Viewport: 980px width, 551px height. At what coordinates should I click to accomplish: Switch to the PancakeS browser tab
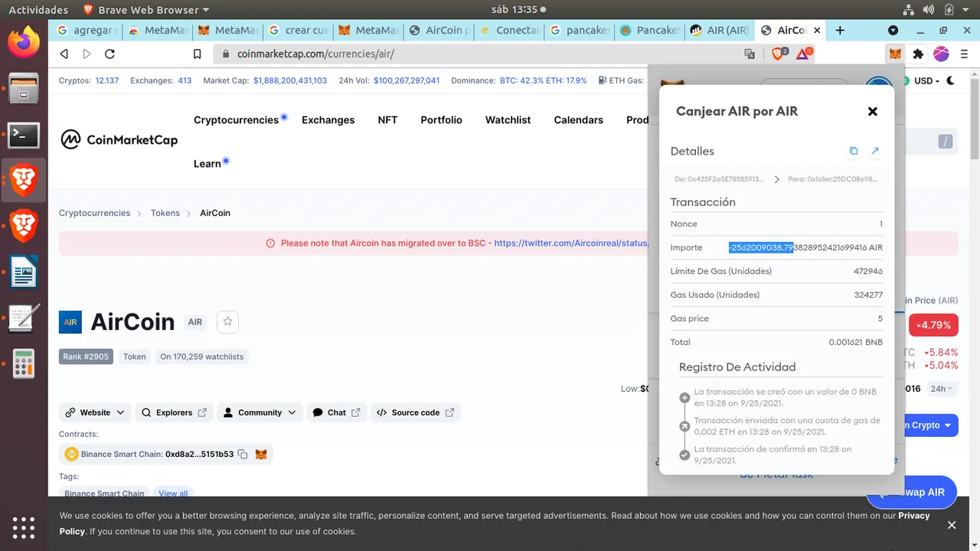tap(649, 31)
